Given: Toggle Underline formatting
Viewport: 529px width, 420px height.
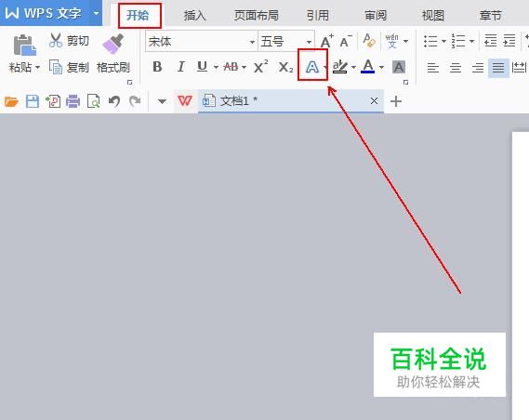Looking at the screenshot, I should 202,67.
